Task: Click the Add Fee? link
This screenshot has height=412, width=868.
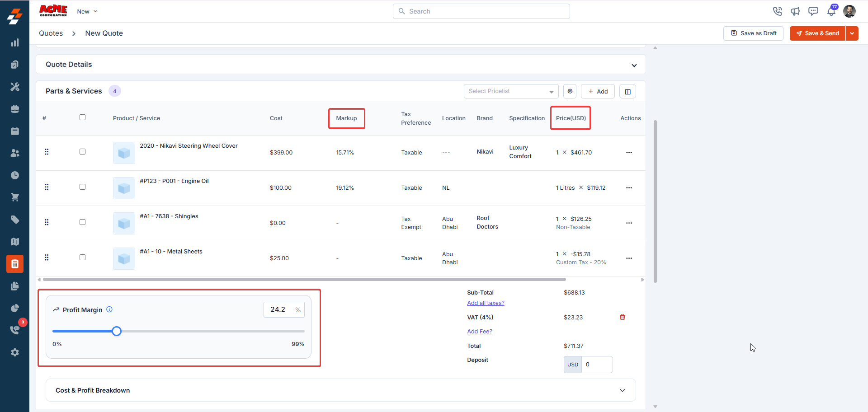Action: [x=480, y=332]
